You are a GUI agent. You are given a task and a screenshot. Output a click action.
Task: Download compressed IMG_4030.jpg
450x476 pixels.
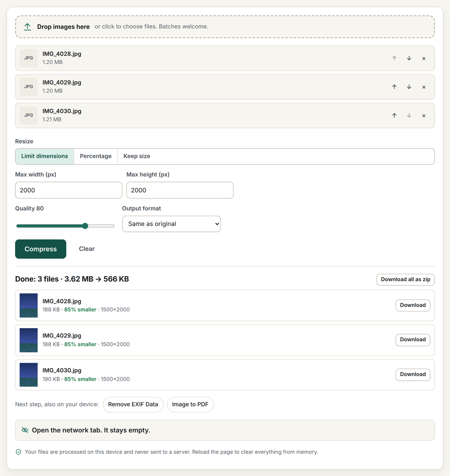coord(413,374)
